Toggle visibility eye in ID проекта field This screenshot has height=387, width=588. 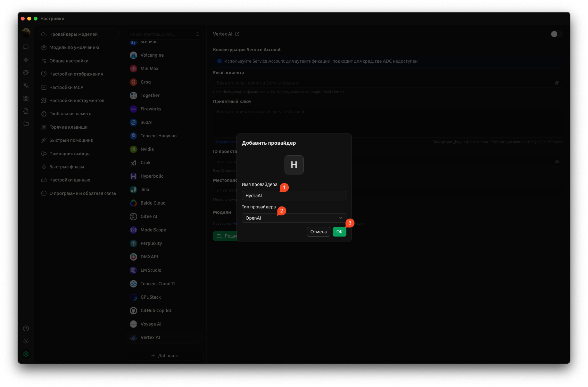pyautogui.click(x=557, y=162)
